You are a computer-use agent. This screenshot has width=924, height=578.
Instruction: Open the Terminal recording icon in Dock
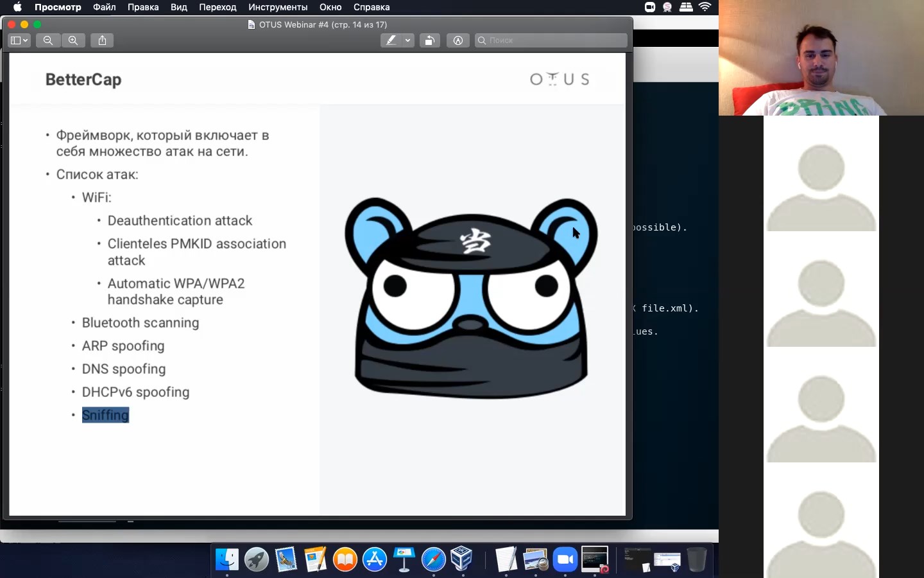(x=595, y=559)
